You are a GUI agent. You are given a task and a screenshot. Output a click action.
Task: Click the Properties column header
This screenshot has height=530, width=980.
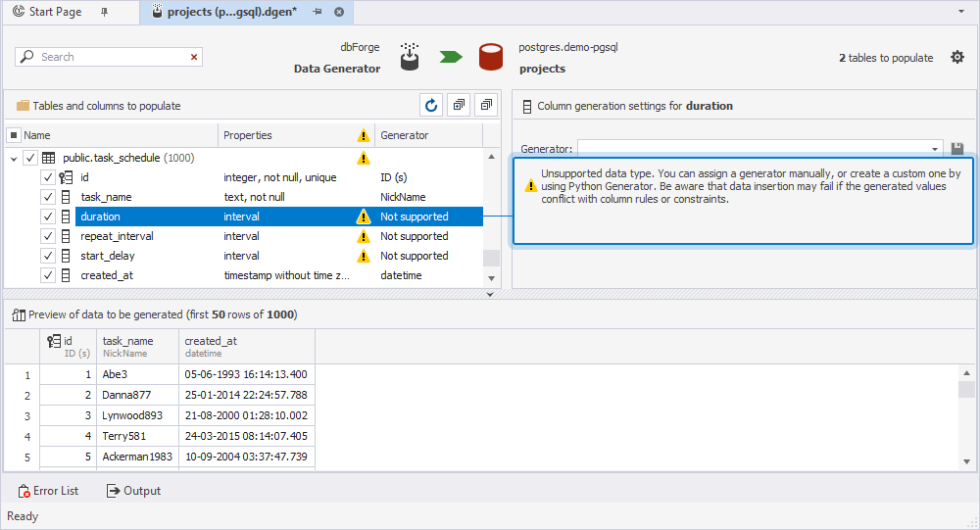(x=285, y=135)
